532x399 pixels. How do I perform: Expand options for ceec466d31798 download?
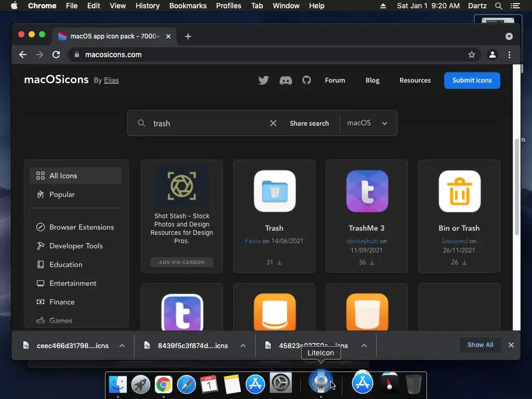pos(122,345)
